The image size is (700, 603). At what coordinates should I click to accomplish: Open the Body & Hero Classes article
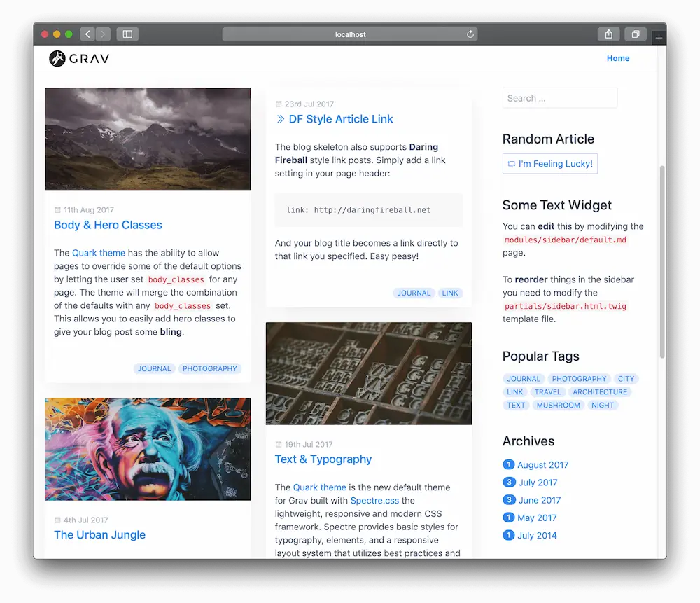[108, 225]
